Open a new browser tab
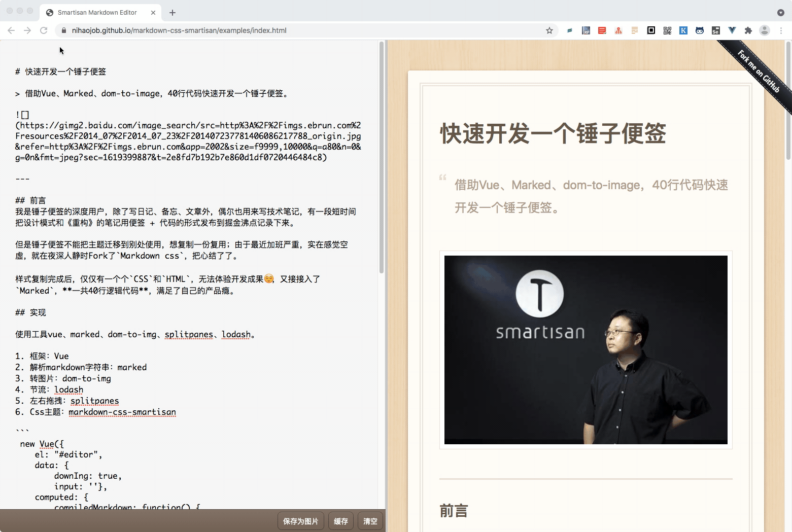Image resolution: width=792 pixels, height=532 pixels. 173,13
